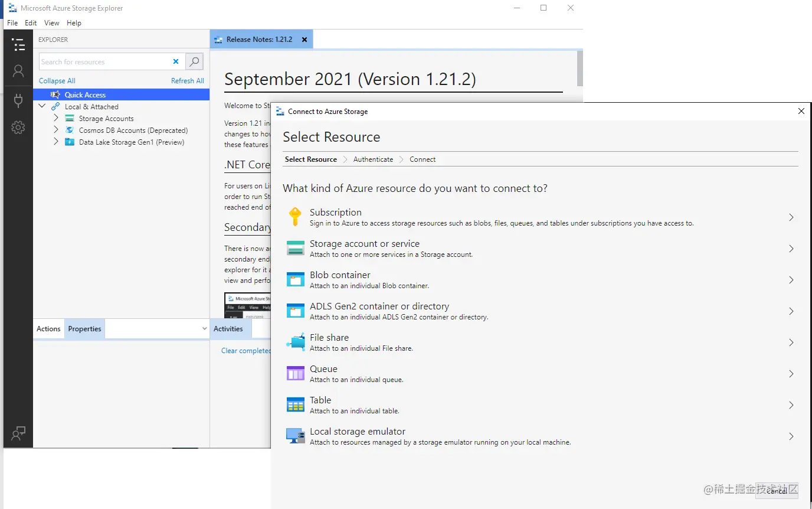Click the search magnifier icon
Image resolution: width=812 pixels, height=509 pixels.
click(x=194, y=61)
